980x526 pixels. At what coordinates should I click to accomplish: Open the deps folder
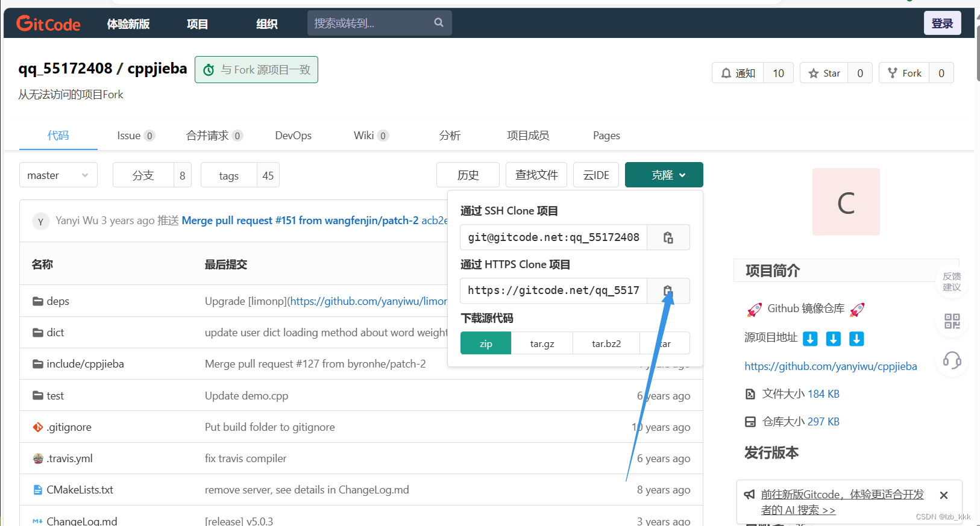point(58,301)
